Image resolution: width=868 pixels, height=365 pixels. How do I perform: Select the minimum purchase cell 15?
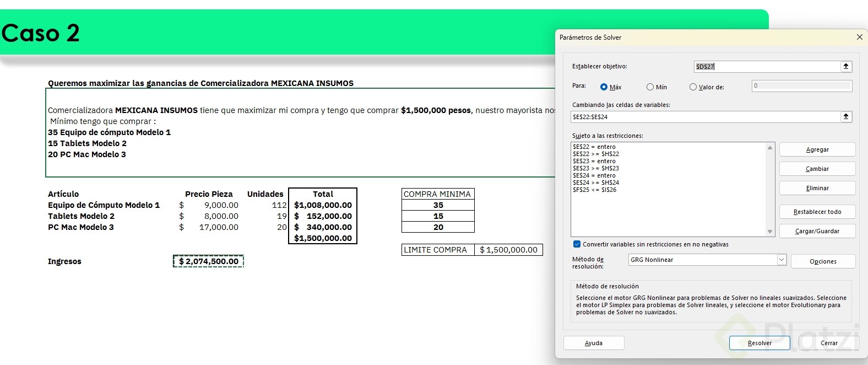(x=438, y=216)
